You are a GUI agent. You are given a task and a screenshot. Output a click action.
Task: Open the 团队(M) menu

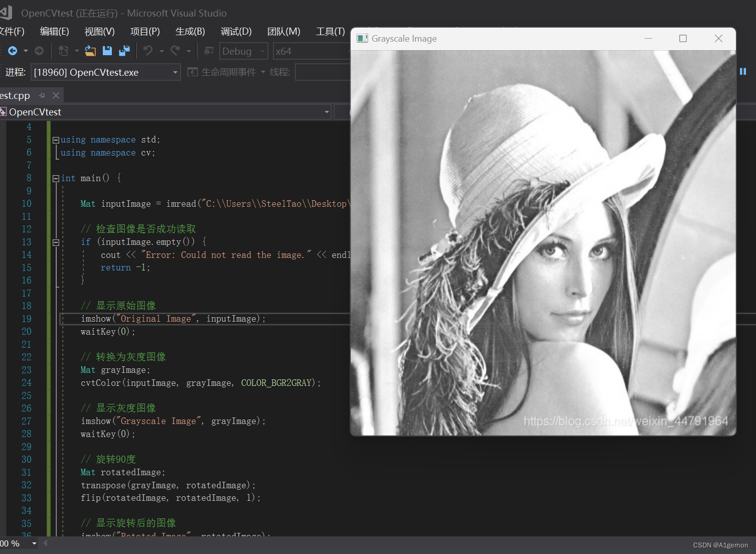tap(283, 32)
